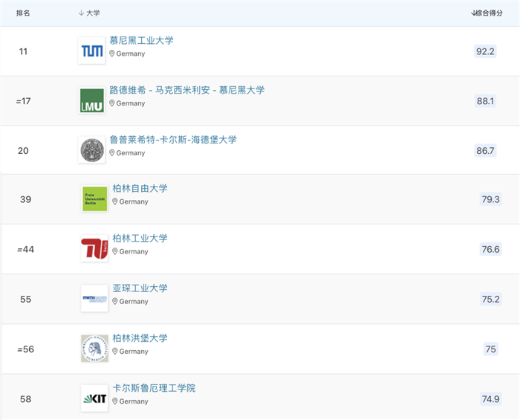Click the rank value =44
The height and width of the screenshot is (420, 520).
(25, 250)
